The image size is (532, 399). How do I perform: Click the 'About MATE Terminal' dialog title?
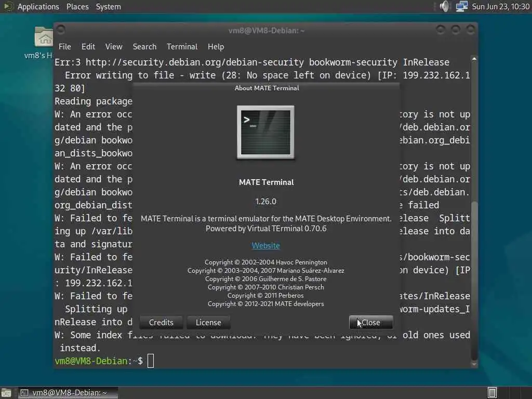point(267,88)
